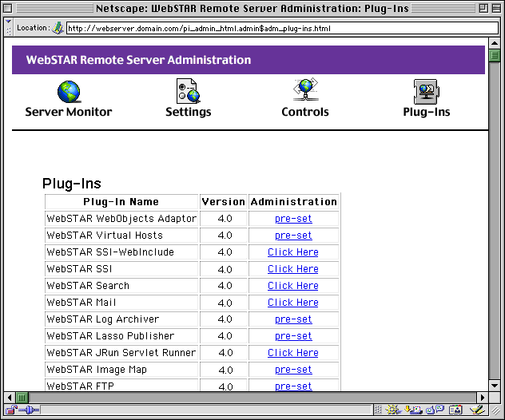This screenshot has width=505, height=420.
Task: Open the Server Monitor globe icon
Action: pos(69,92)
